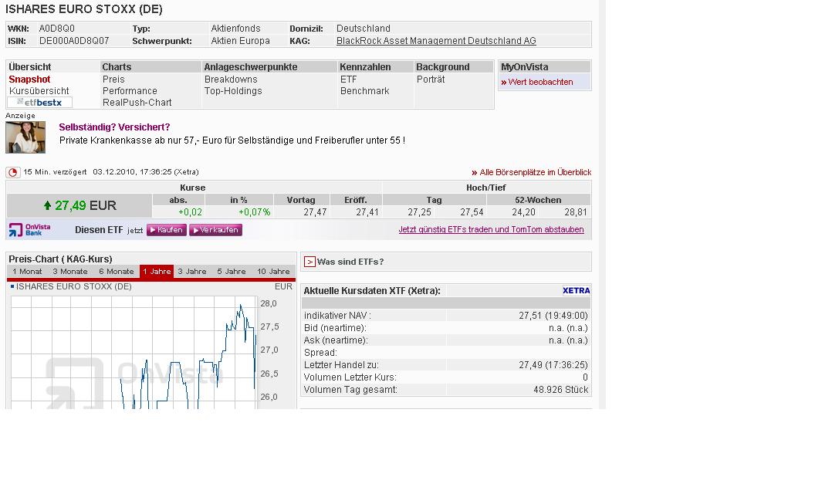Screen dimensions: 832x504
Task: Click the OnVista Bank logo
Action: (29, 230)
